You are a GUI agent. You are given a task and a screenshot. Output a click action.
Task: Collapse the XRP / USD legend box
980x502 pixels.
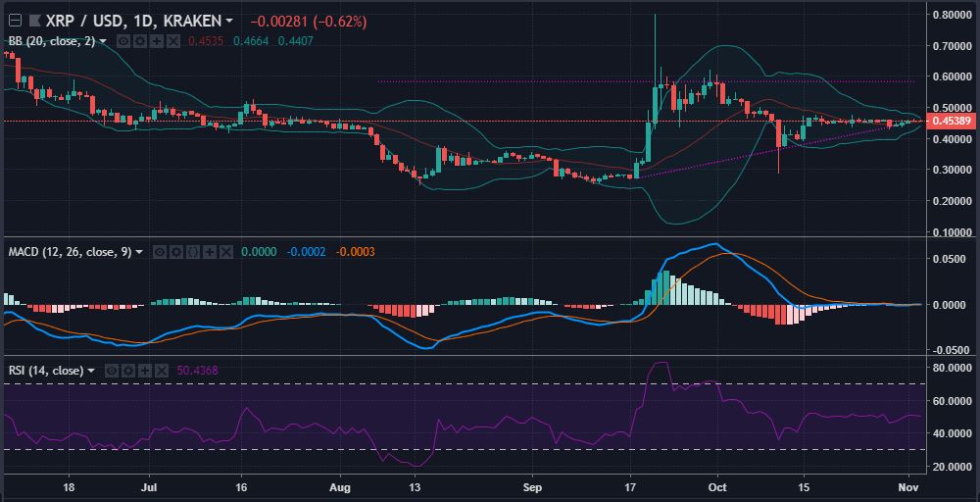click(x=15, y=21)
